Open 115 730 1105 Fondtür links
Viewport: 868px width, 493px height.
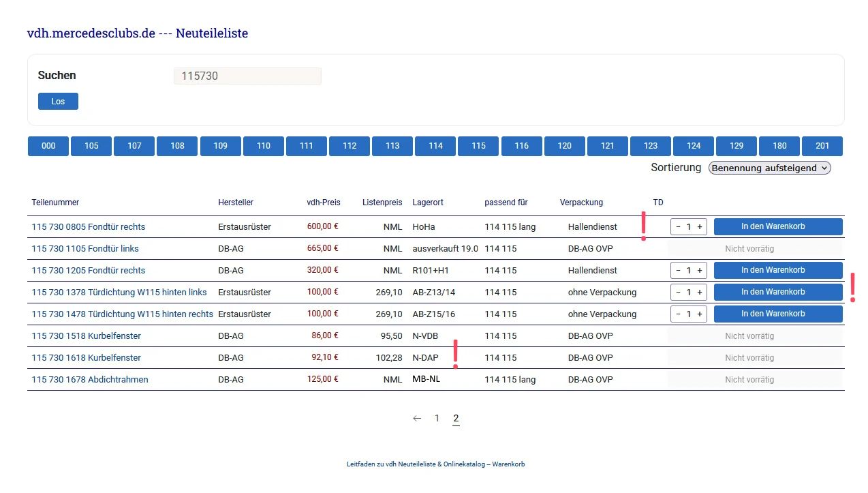[x=85, y=249]
